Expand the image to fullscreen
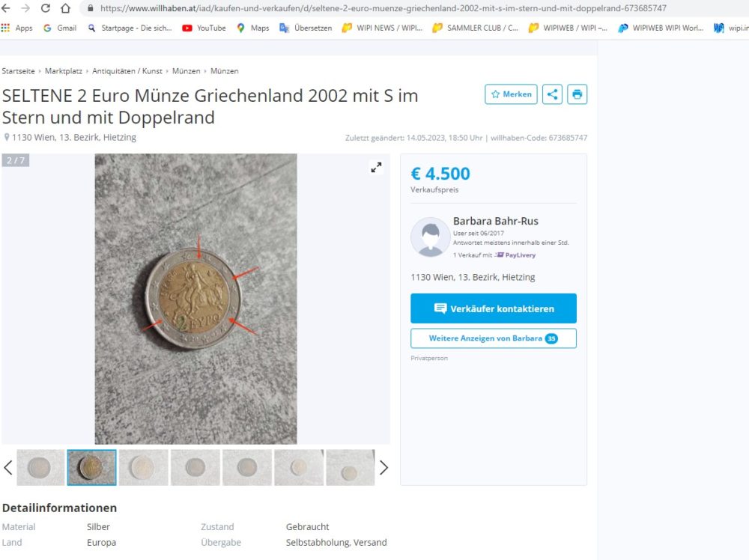Image resolution: width=749 pixels, height=560 pixels. pos(376,168)
